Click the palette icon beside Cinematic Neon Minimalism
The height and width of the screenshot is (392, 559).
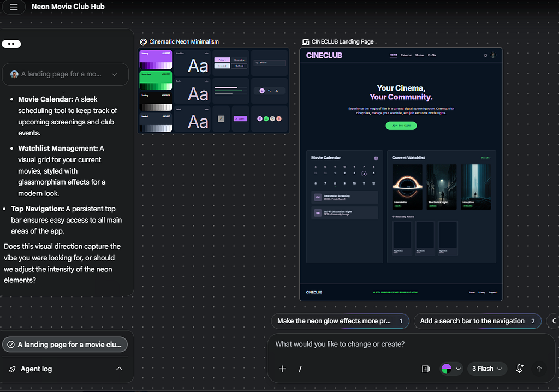[144, 42]
